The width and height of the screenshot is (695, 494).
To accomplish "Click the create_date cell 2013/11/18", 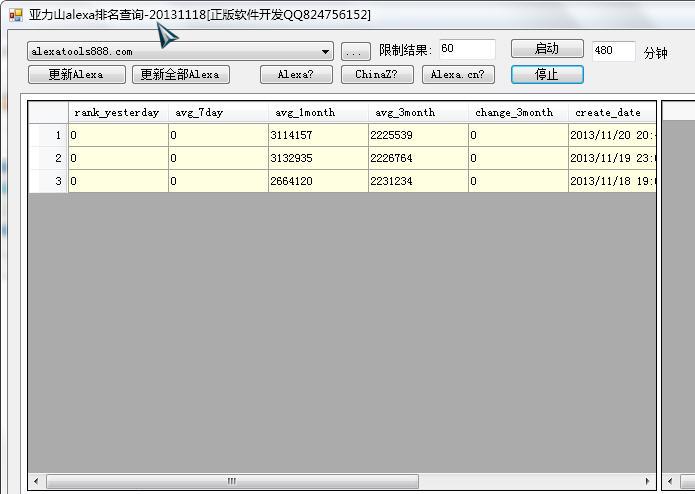I will point(612,181).
